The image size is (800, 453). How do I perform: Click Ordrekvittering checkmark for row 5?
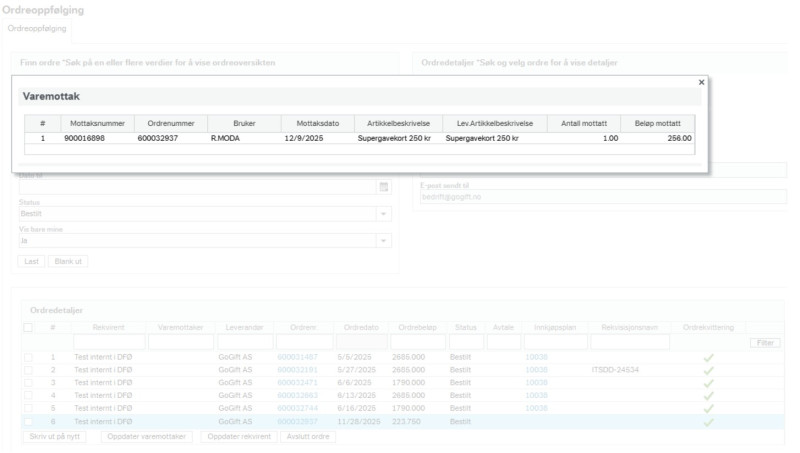click(708, 409)
